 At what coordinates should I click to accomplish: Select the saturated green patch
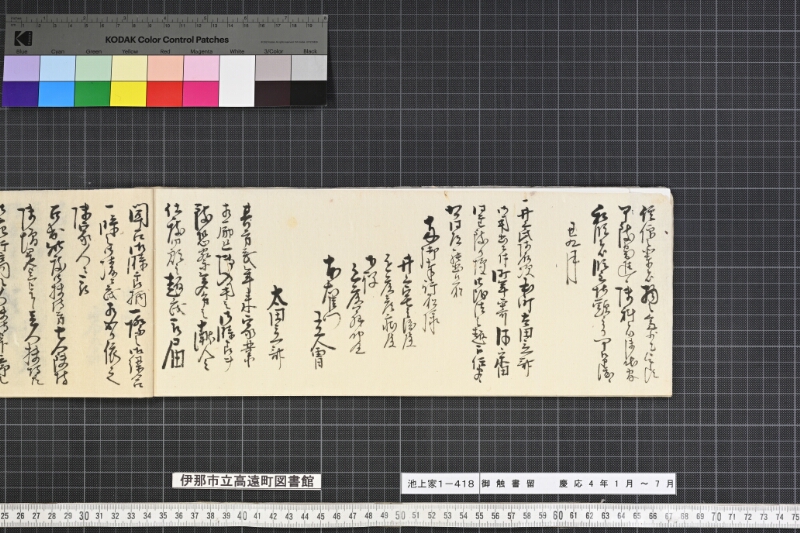click(92, 94)
